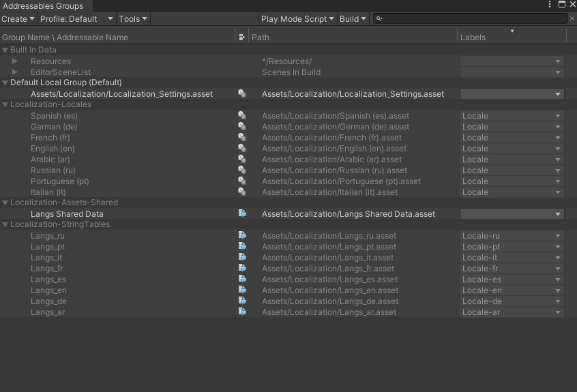The height and width of the screenshot is (392, 577).
Task: Collapse the Localization-StringTables group
Action: point(5,225)
